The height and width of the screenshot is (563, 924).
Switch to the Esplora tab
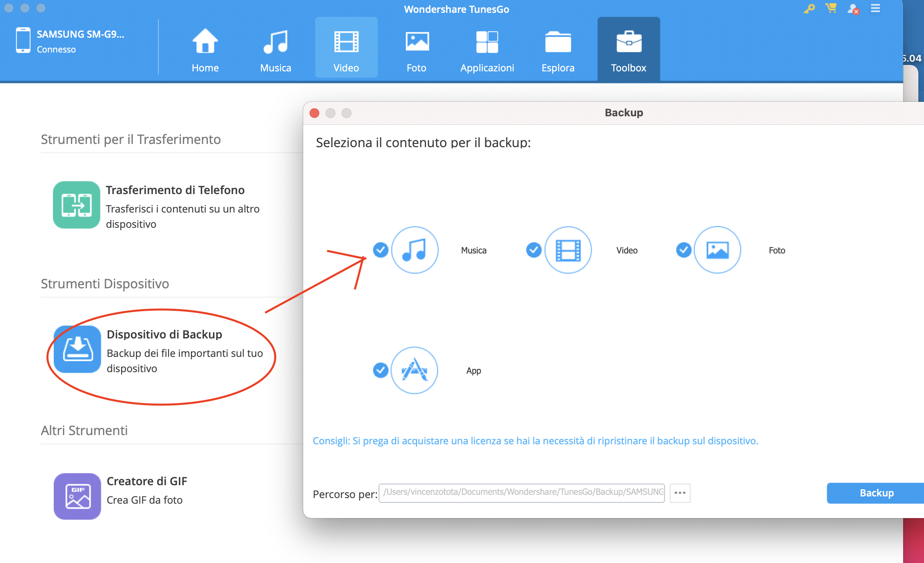[x=558, y=50]
